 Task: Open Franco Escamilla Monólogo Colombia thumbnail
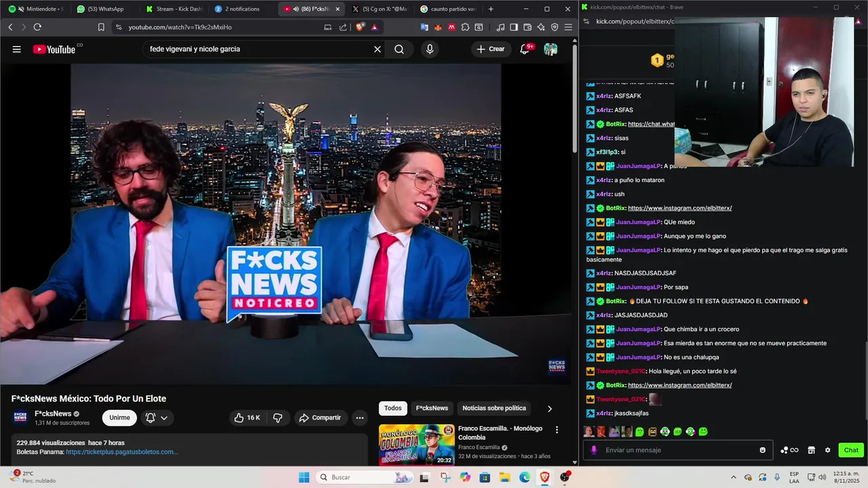[x=417, y=445]
